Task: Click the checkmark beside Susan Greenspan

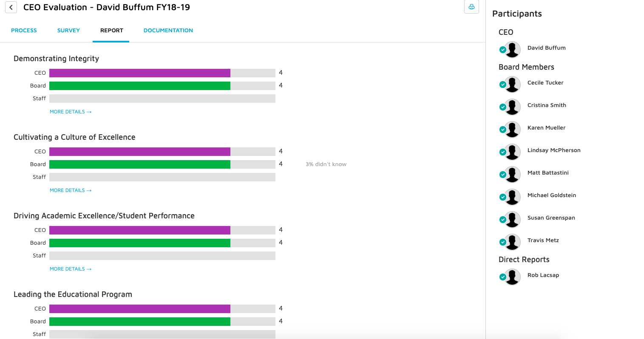Action: (503, 220)
